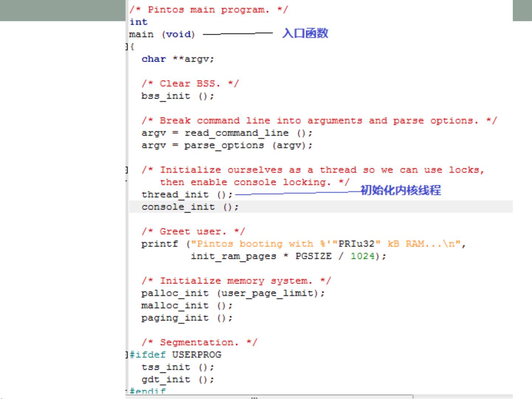532x399 pixels.
Task: Click the "PGSIZE" constant
Action: (x=313, y=256)
